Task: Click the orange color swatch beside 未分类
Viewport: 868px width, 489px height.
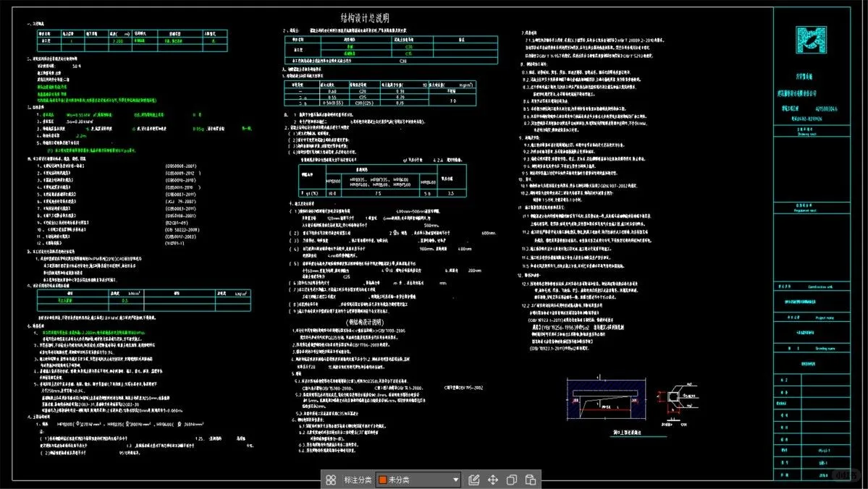Action: [x=382, y=480]
